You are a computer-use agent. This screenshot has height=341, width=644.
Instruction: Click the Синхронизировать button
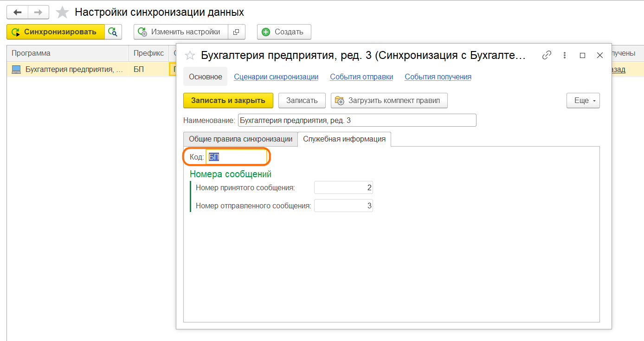pyautogui.click(x=56, y=32)
